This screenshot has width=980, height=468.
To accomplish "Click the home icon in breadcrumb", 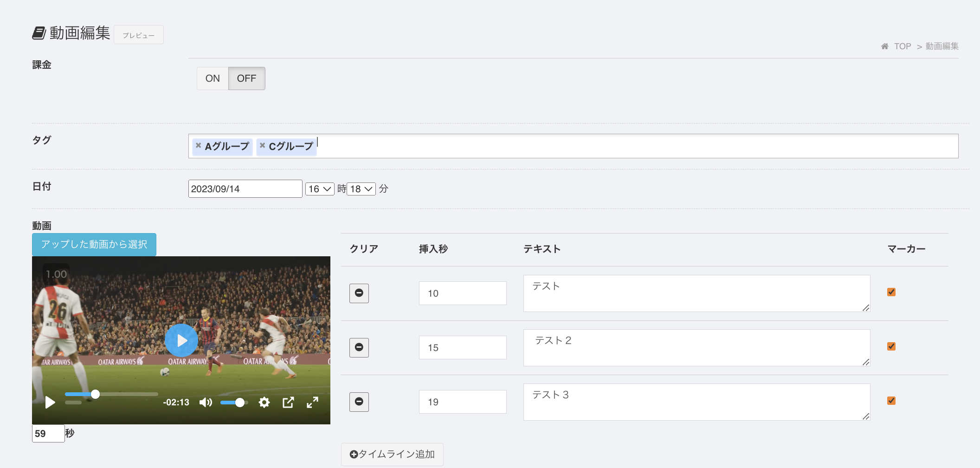I will point(884,46).
